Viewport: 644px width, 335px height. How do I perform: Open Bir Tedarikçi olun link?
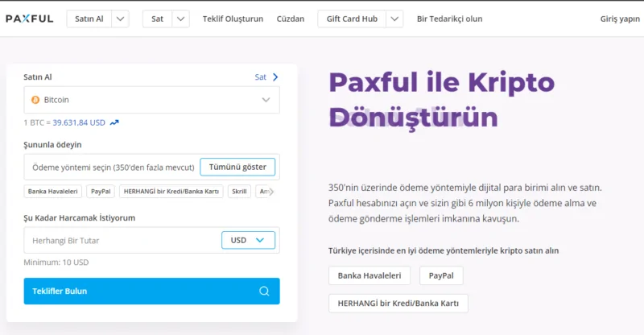450,19
